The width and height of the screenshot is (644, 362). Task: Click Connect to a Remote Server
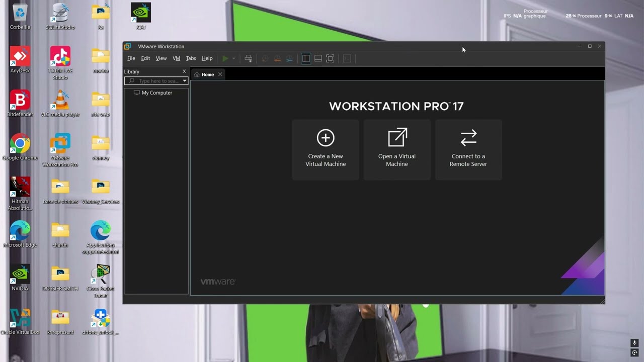tap(468, 149)
